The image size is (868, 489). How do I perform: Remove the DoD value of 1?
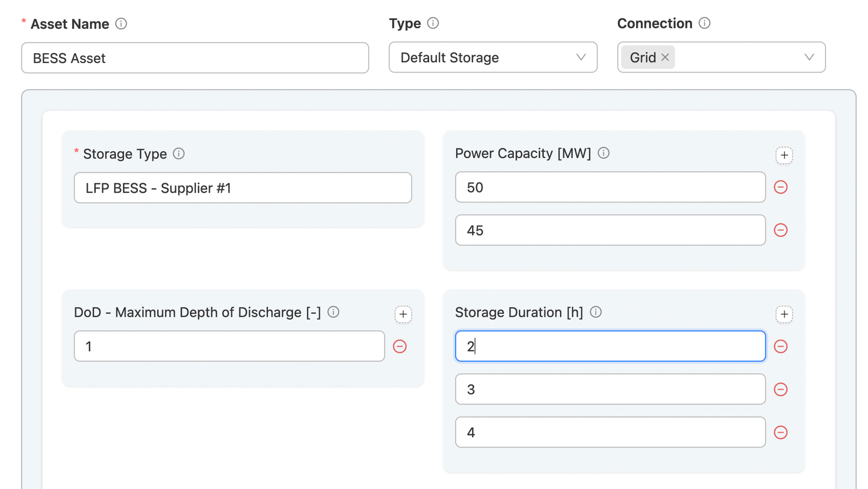pyautogui.click(x=399, y=346)
